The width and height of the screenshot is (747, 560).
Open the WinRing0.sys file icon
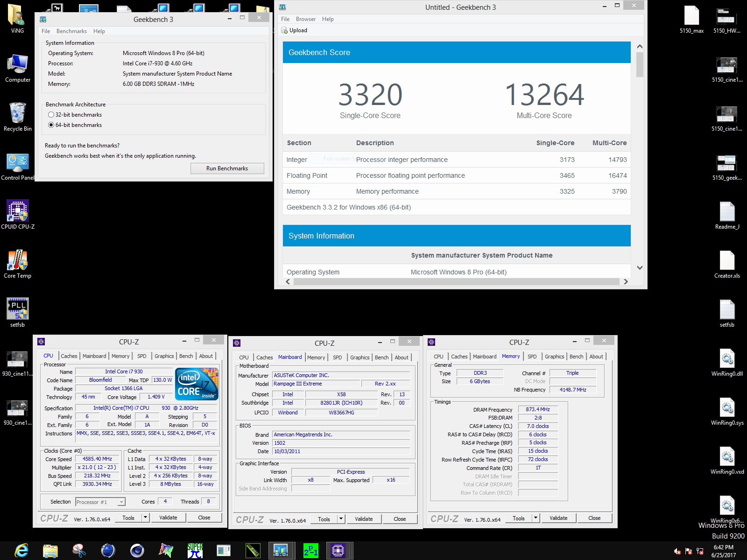(x=727, y=407)
